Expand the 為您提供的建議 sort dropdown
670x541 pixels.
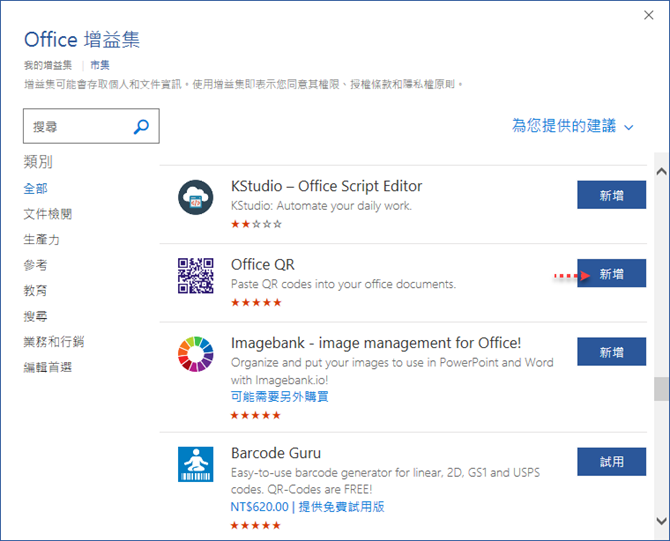coord(573,126)
